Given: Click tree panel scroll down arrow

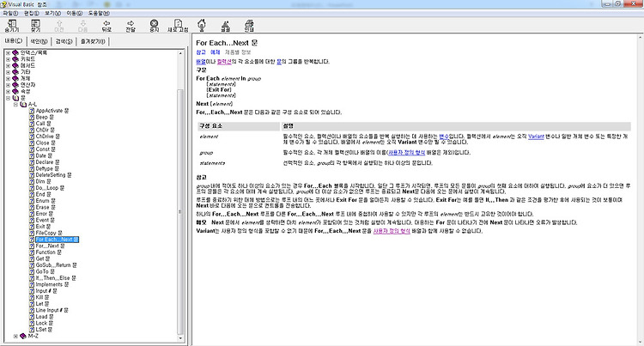Looking at the screenshot, I should (180, 338).
